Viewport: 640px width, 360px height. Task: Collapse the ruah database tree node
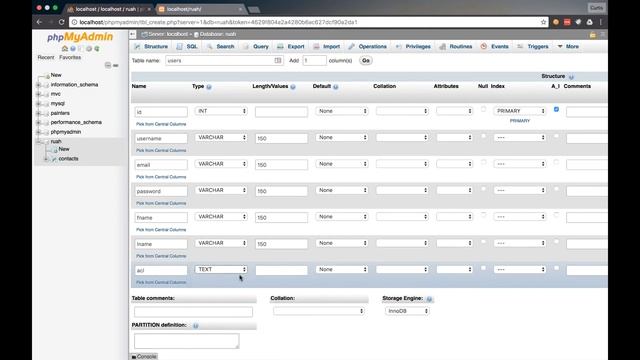pos(38,142)
